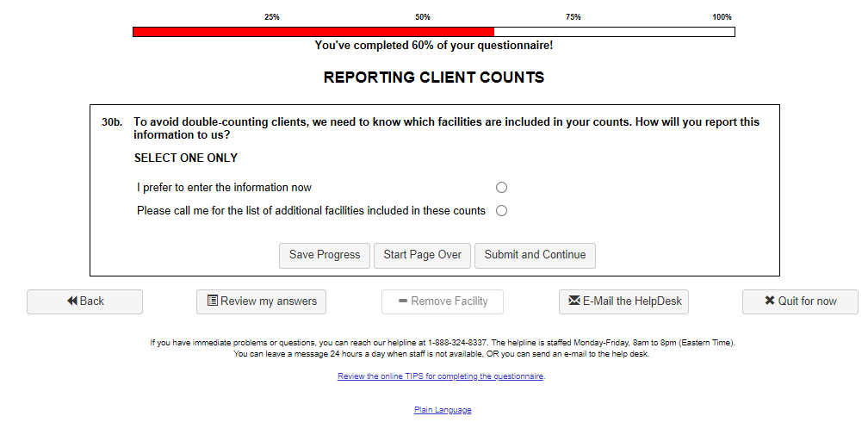The image size is (868, 441).
Task: Click the minus icon on Remove Facility
Action: click(402, 301)
